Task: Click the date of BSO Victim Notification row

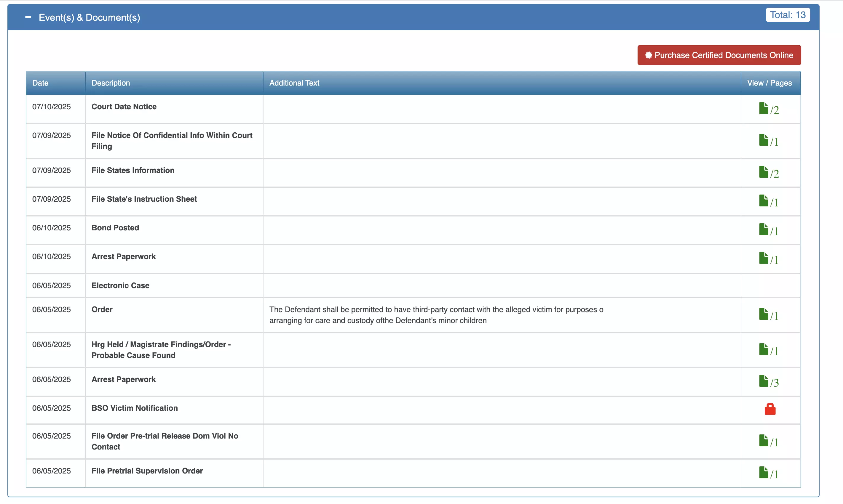Action: point(51,408)
